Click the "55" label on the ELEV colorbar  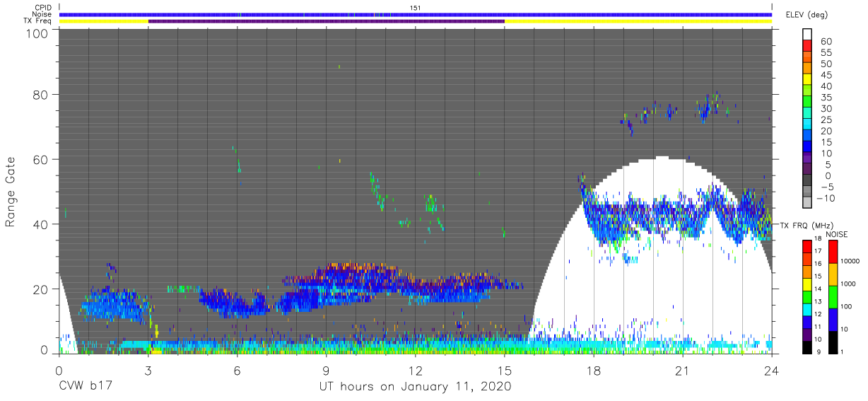pyautogui.click(x=827, y=53)
